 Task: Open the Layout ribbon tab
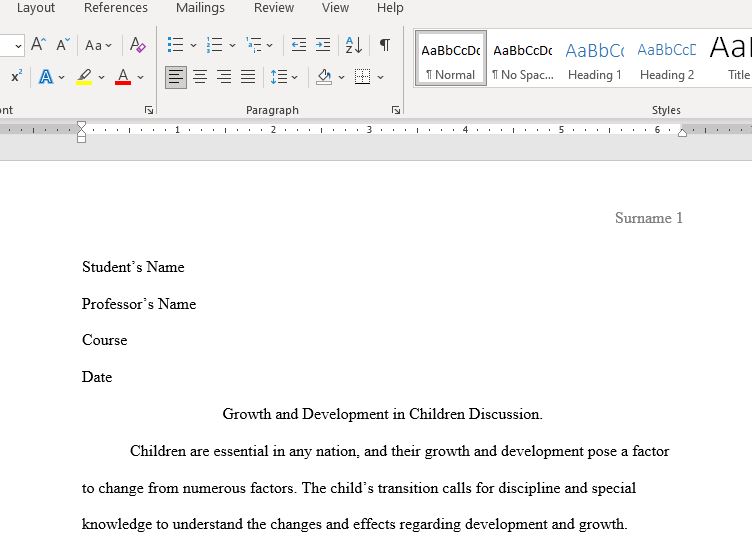35,8
